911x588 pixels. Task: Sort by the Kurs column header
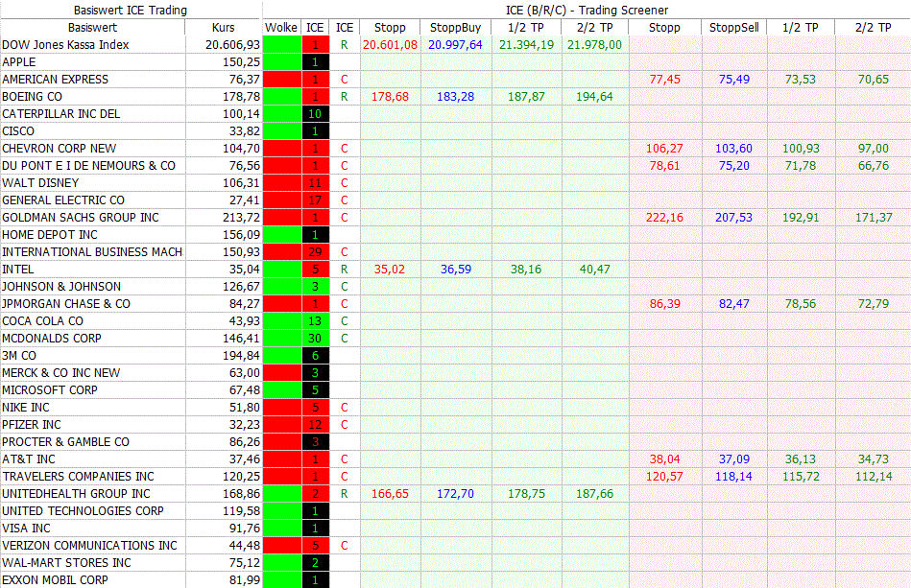click(x=223, y=27)
